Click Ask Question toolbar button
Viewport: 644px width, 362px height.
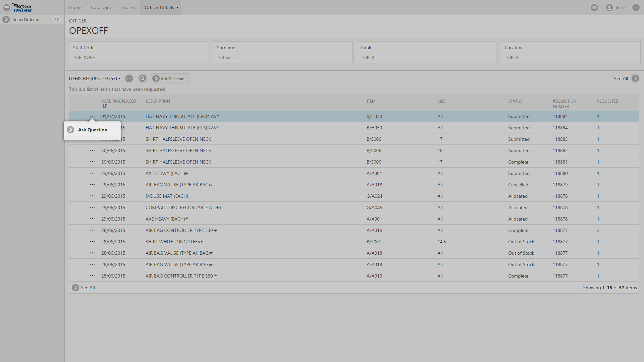point(169,78)
